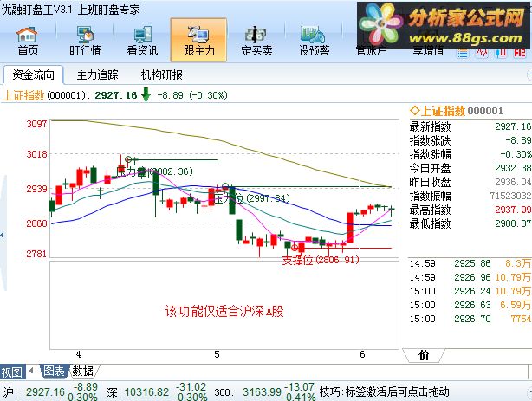Click the 压力位(3082.36) resistance label
This screenshot has width=532, height=401.
click(x=155, y=171)
